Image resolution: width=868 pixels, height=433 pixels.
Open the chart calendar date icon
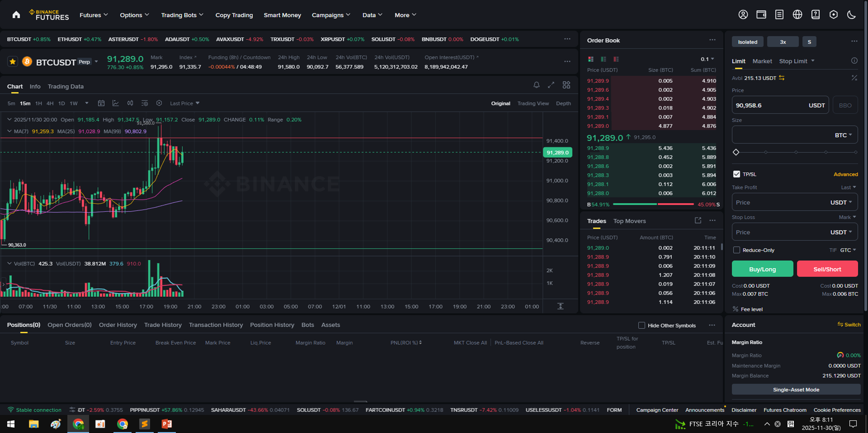click(101, 103)
